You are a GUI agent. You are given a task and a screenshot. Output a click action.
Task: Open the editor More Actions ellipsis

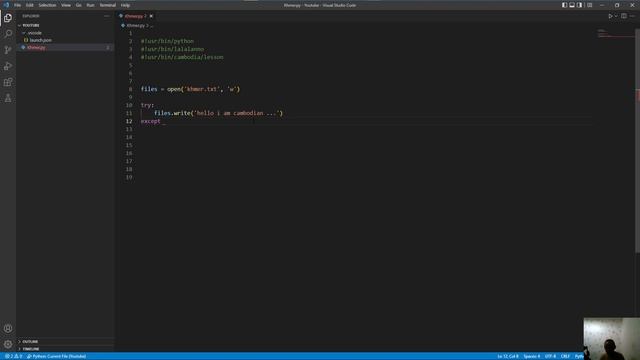pyautogui.click(x=632, y=16)
